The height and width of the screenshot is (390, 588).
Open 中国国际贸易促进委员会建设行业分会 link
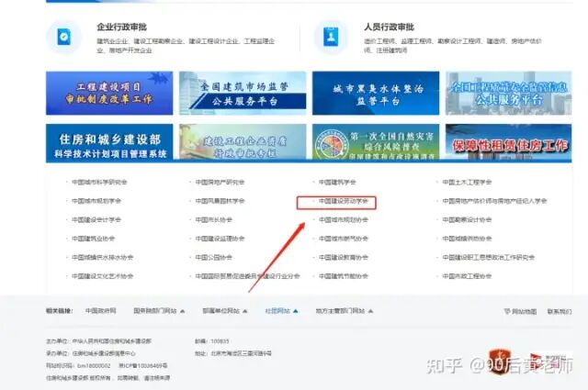pos(247,276)
